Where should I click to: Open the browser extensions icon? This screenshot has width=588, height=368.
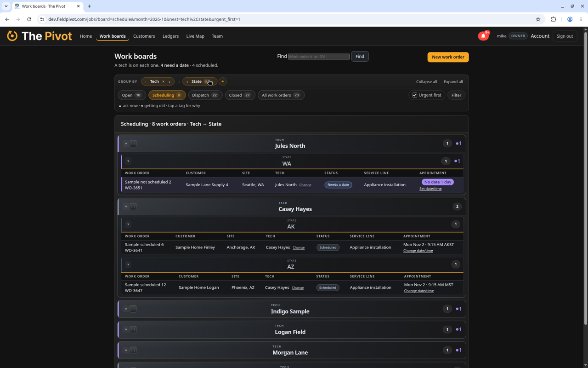[x=554, y=19]
